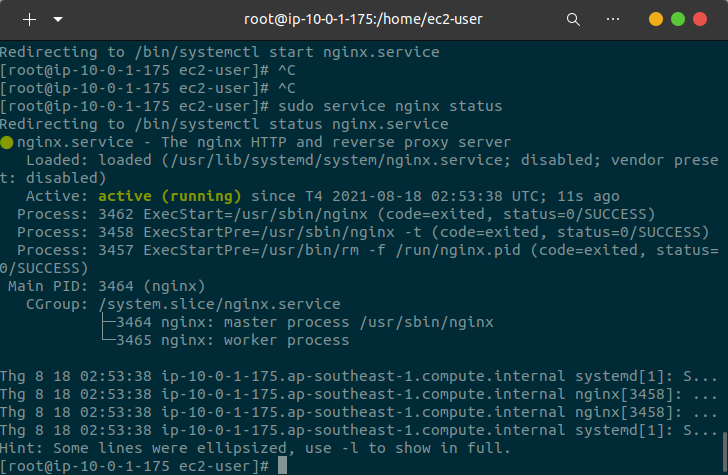
Task: Maximize window using the green button
Action: [x=678, y=19]
